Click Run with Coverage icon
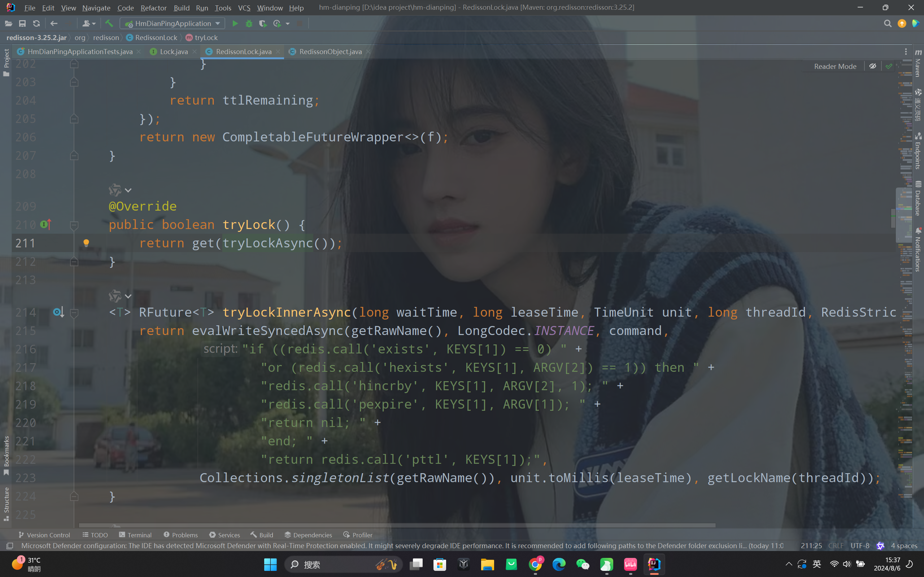Image resolution: width=924 pixels, height=577 pixels. (263, 24)
